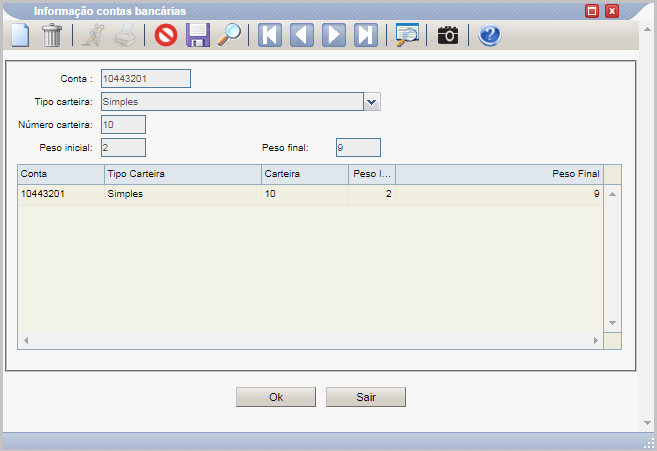Expand the Tipo carteira dropdown arrow
The width and height of the screenshot is (657, 451).
point(372,102)
